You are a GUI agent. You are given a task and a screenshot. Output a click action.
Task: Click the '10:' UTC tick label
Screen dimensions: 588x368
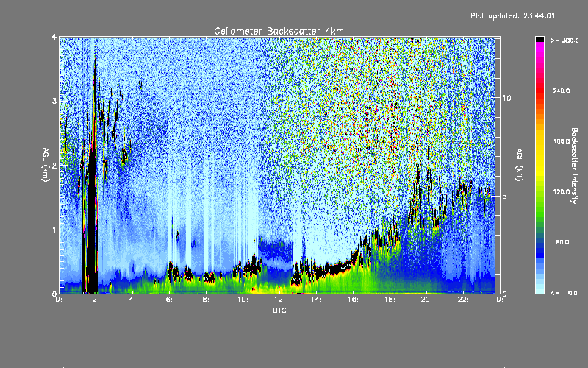[x=243, y=300]
